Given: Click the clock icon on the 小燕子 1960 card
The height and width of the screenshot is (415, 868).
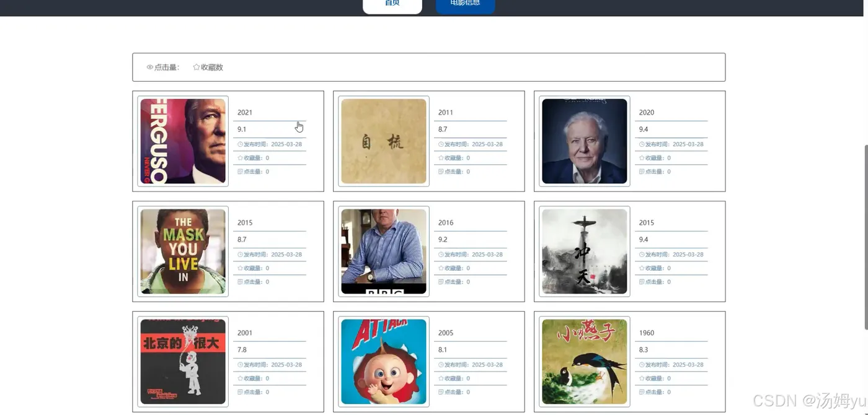Looking at the screenshot, I should point(642,365).
